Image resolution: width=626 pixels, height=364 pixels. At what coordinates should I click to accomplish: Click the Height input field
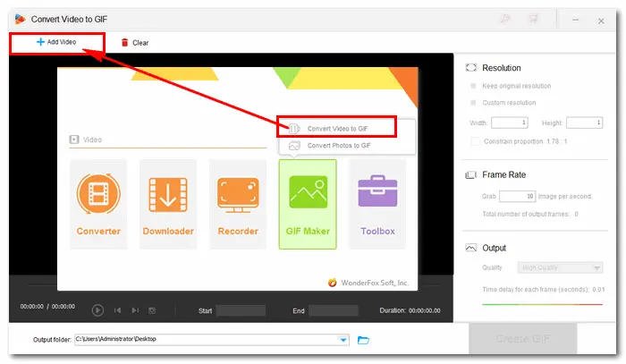[x=585, y=123]
